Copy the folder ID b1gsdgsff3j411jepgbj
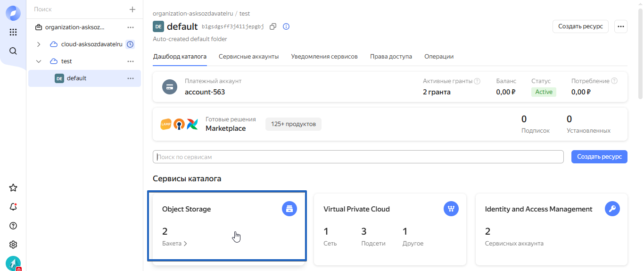The width and height of the screenshot is (644, 271). point(273,26)
